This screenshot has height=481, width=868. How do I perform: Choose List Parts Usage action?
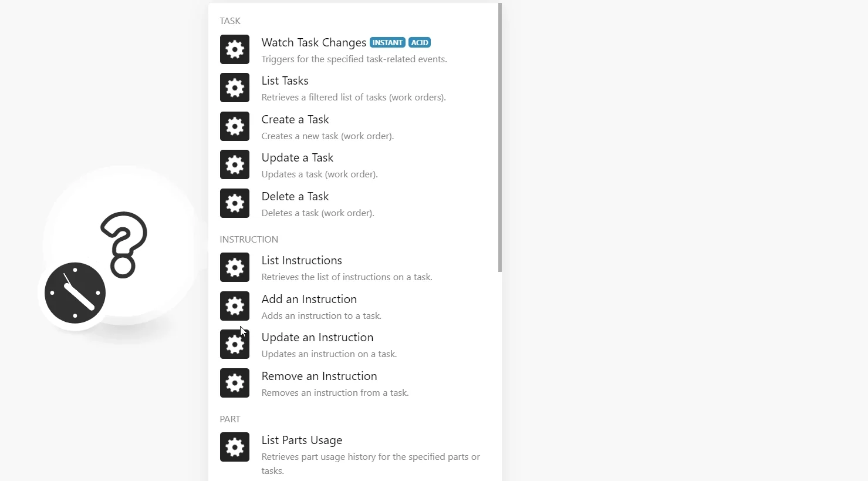[x=354, y=455]
